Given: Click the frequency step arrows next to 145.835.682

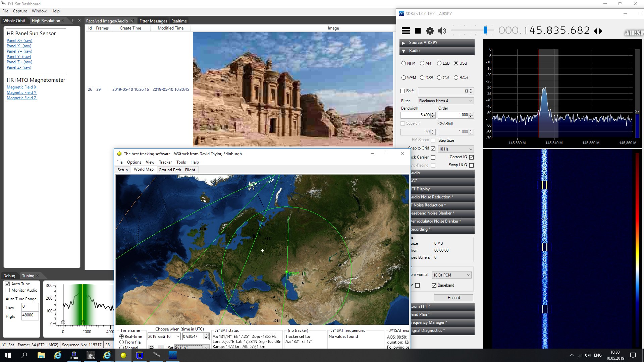Looking at the screenshot, I should pos(598,31).
